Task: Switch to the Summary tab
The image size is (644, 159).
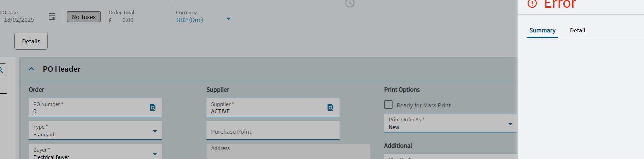Action: pos(542,30)
